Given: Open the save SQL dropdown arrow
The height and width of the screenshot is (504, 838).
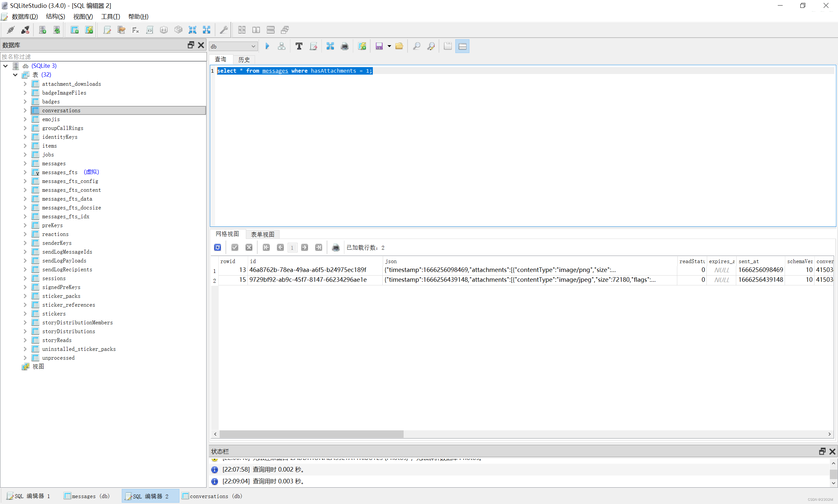Looking at the screenshot, I should 389,46.
